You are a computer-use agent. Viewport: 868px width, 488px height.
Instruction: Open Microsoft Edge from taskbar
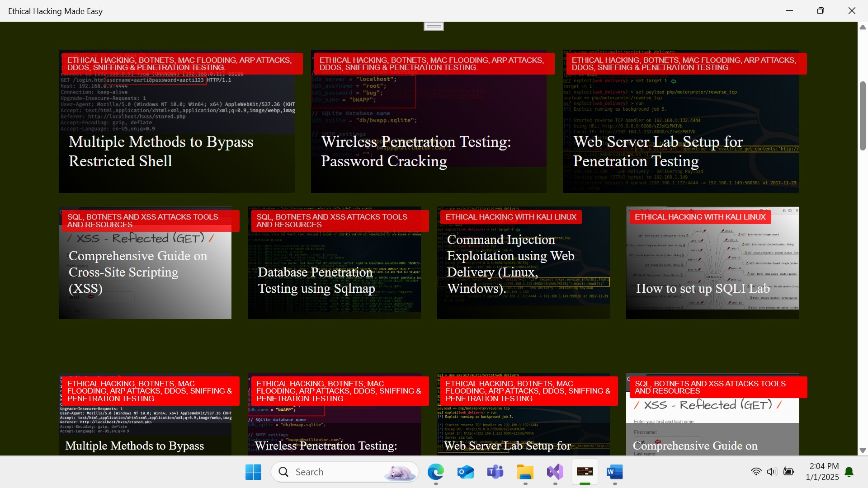[435, 472]
